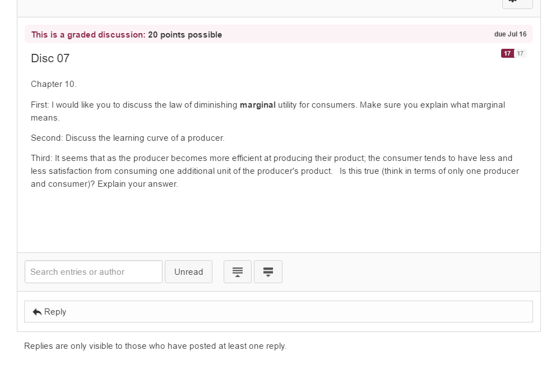Click the graded discussion banner label

[x=88, y=35]
